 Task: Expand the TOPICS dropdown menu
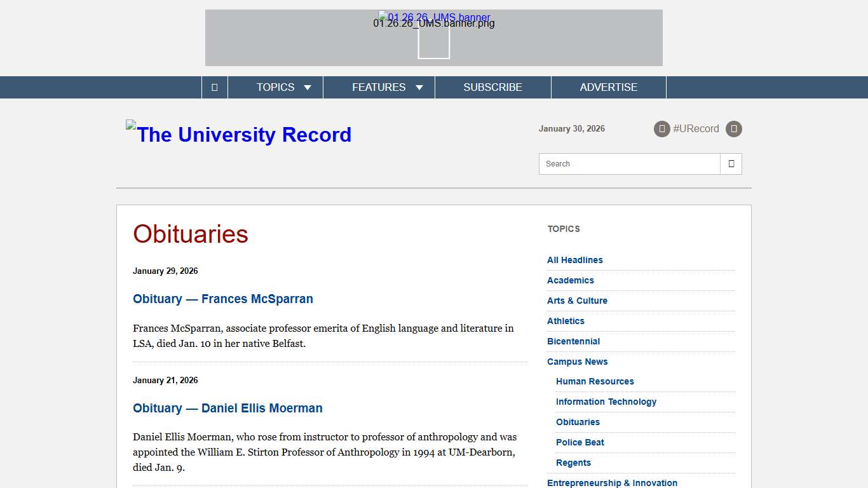click(x=275, y=87)
